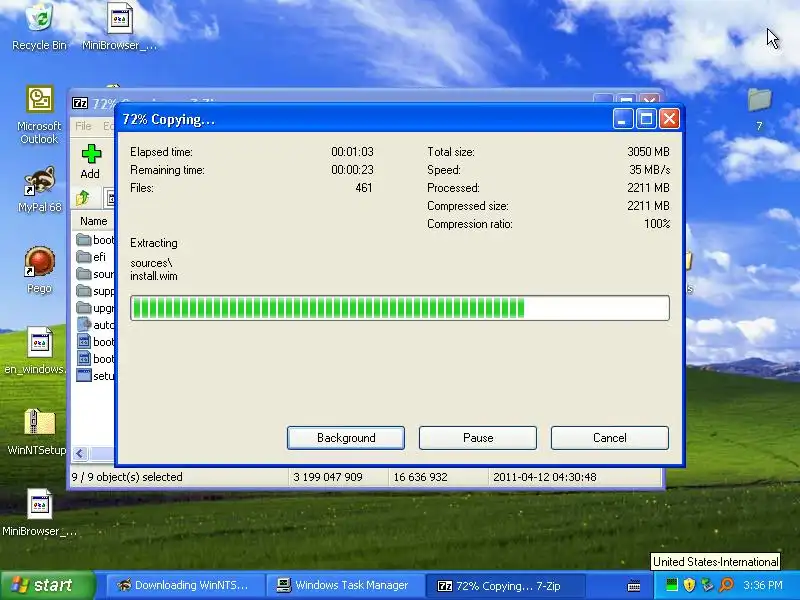Click the 3:36 PM taskbar clock

763,585
